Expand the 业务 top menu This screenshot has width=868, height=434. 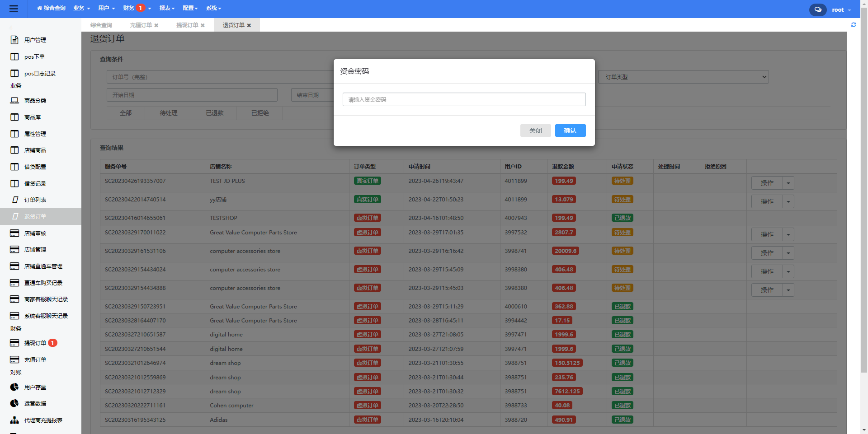coord(82,8)
